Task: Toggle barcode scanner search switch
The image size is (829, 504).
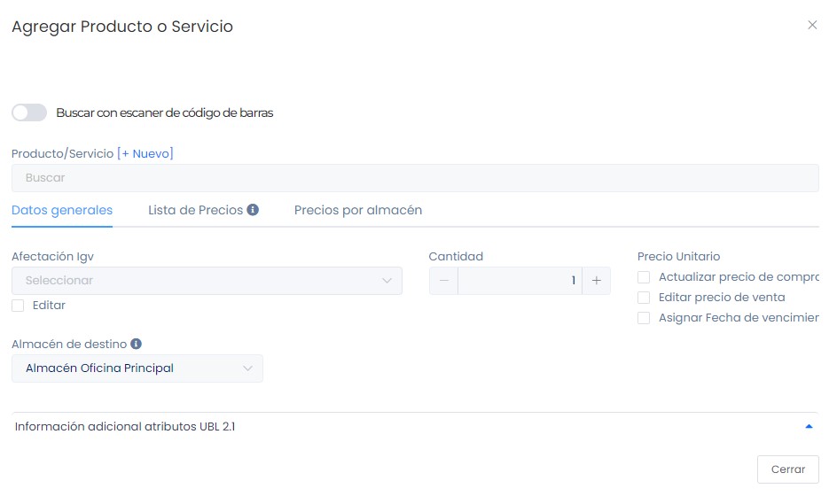Action: [x=29, y=112]
